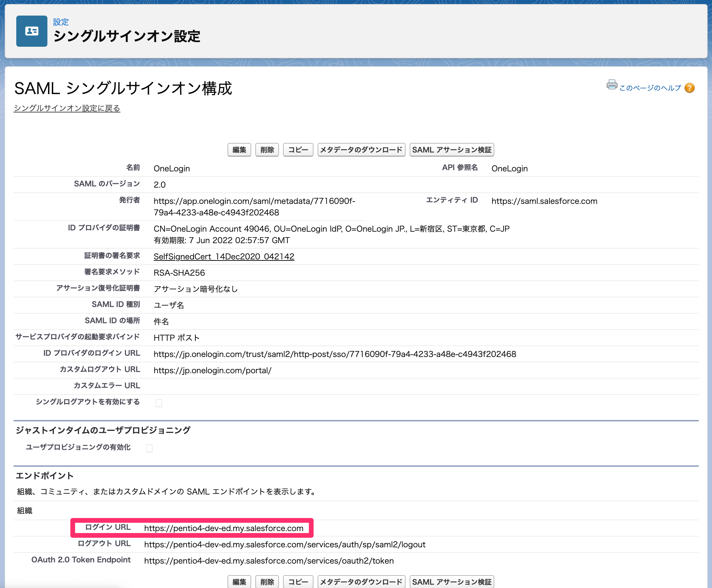Click the サービスプロバイダの起動要求バインド label
The height and width of the screenshot is (588, 712).
tap(78, 337)
